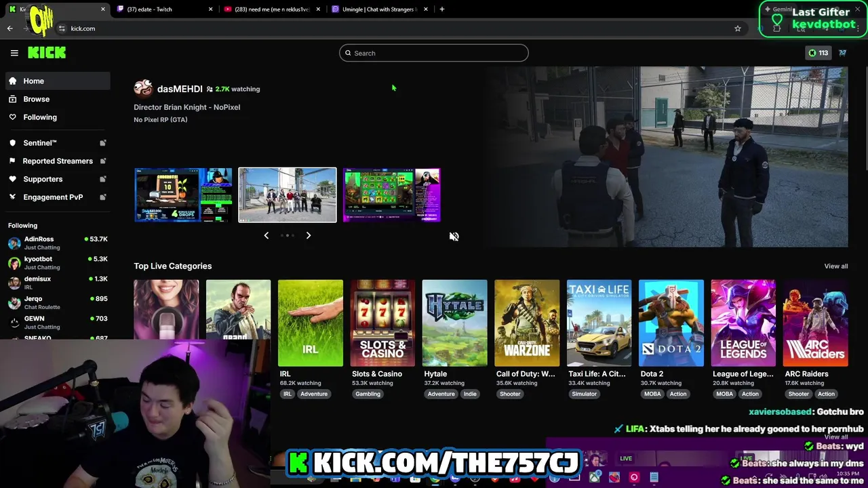
Task: Open Jerqo followed channel
Action: pyautogui.click(x=58, y=302)
